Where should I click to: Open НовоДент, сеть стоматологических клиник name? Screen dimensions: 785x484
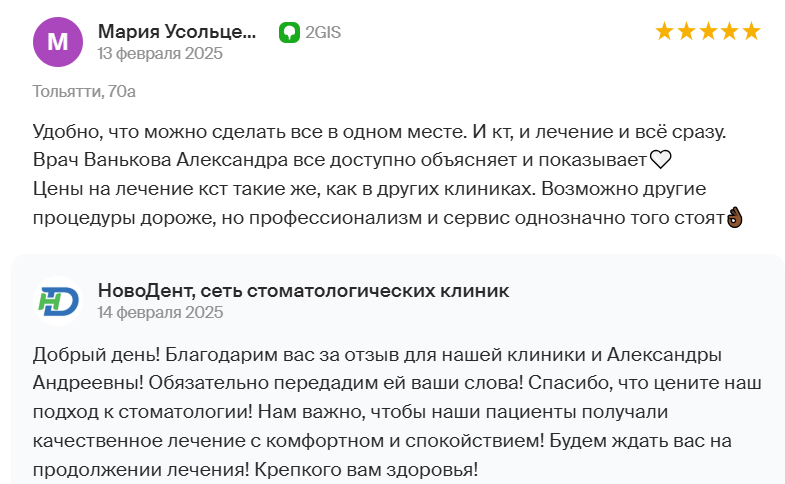[x=303, y=291]
